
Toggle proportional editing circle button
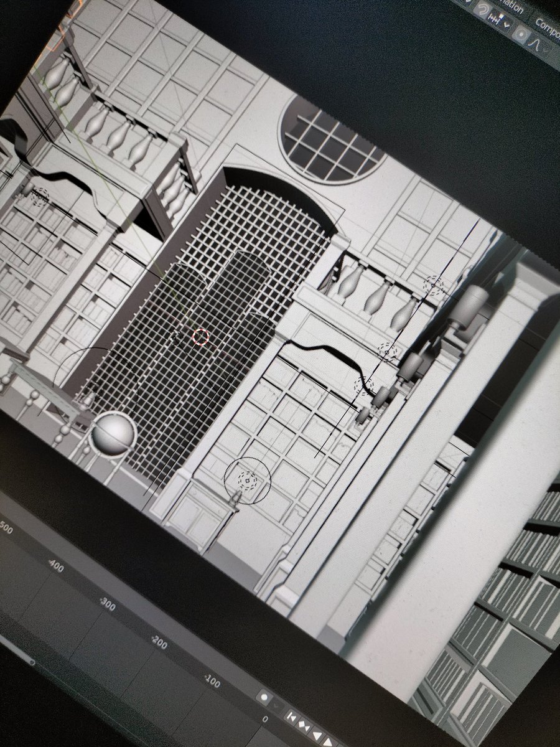pos(521,34)
